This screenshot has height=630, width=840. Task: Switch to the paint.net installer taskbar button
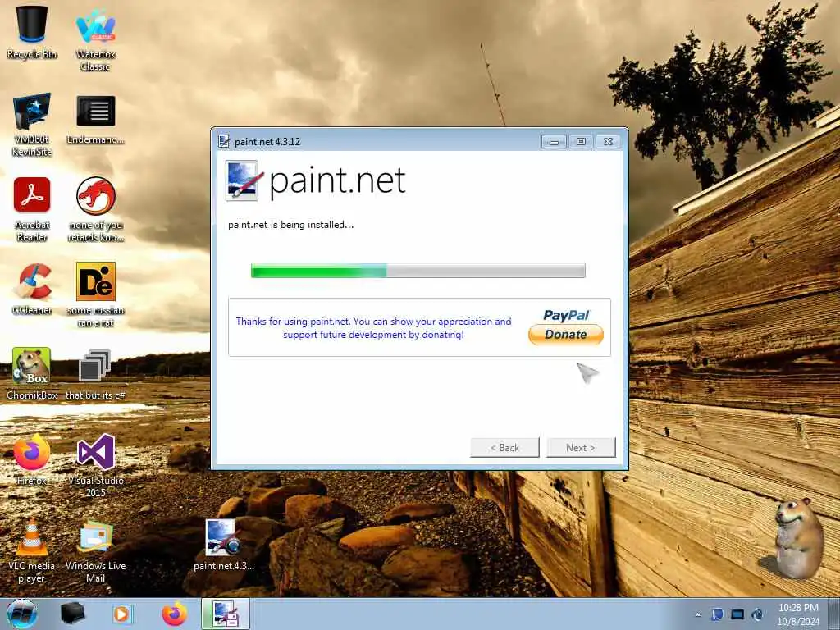tap(226, 614)
